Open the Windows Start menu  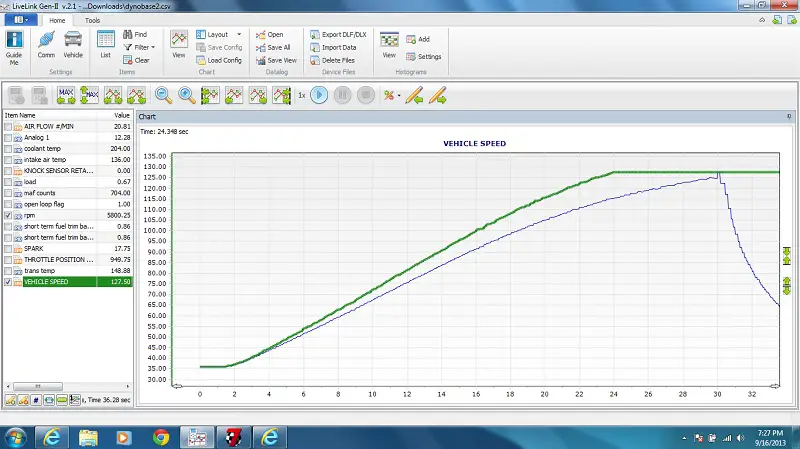pos(15,437)
